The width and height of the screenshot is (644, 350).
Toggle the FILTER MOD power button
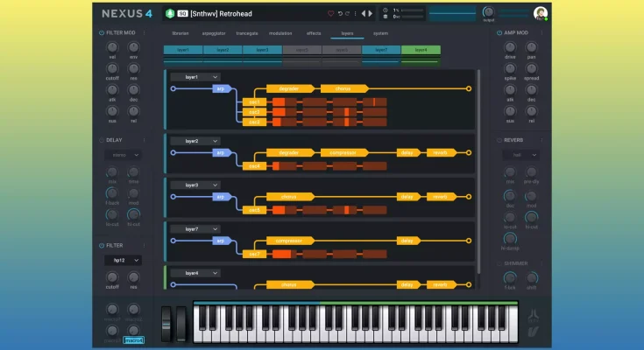[99, 33]
